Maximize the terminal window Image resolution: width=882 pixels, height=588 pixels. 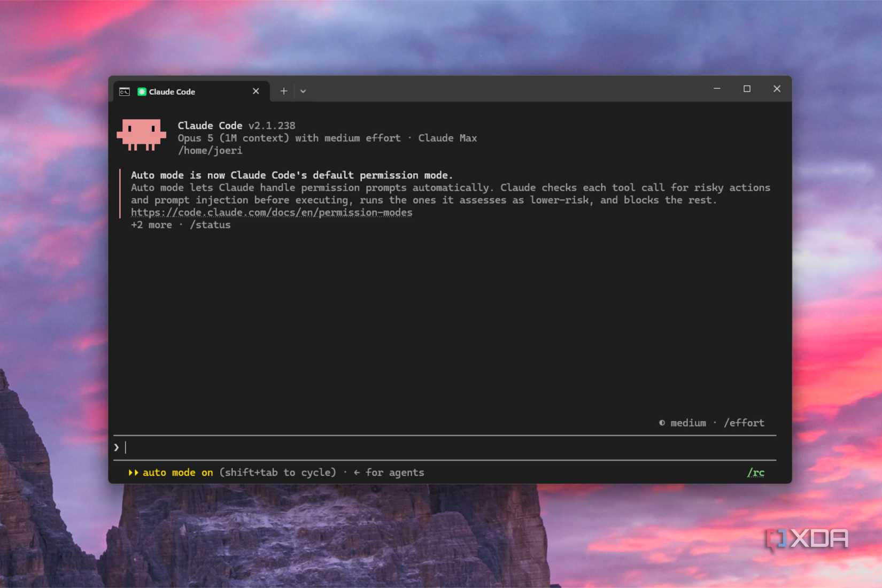(747, 89)
